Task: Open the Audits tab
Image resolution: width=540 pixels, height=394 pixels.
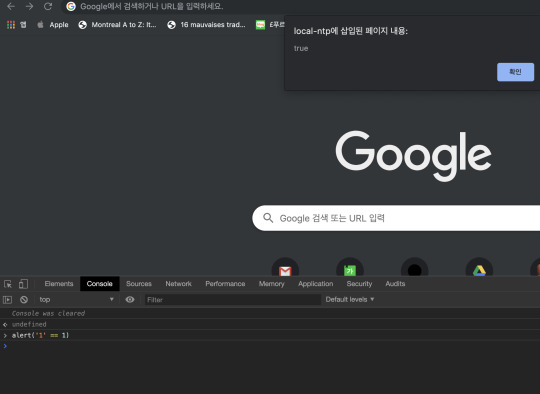Action: coord(395,284)
